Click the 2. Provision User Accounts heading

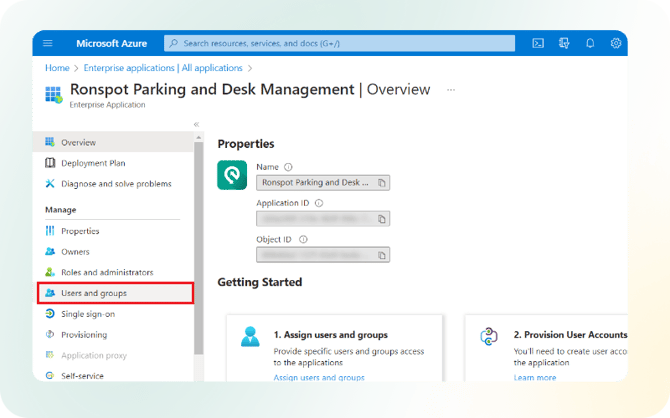[570, 335]
